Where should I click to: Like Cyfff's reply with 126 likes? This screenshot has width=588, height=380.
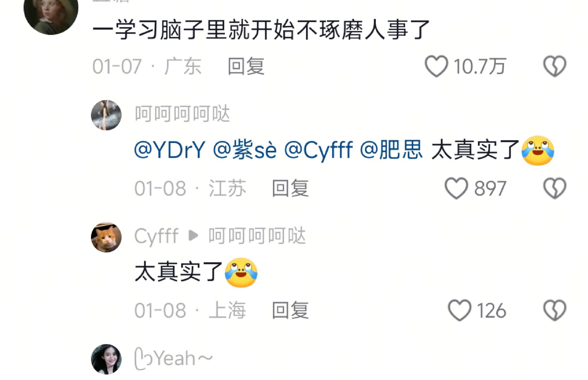tap(459, 310)
